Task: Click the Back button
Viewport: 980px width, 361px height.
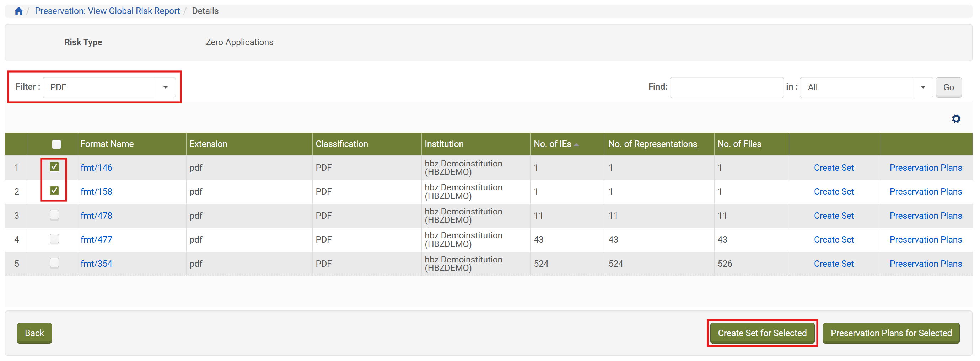Action: tap(34, 333)
